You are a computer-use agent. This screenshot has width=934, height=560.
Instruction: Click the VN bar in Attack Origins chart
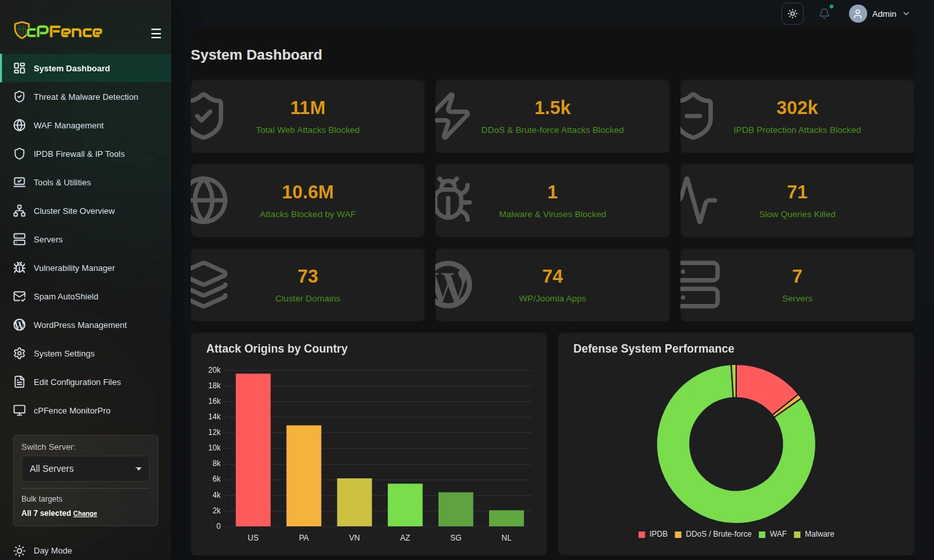354,502
